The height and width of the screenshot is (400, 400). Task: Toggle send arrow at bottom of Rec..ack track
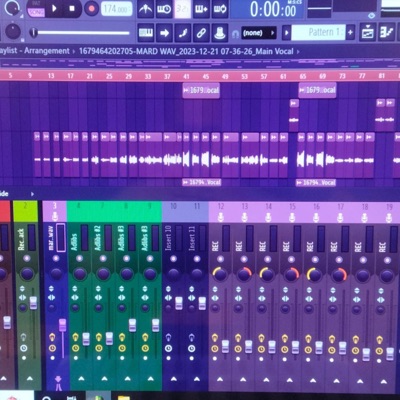pyautogui.click(x=30, y=378)
